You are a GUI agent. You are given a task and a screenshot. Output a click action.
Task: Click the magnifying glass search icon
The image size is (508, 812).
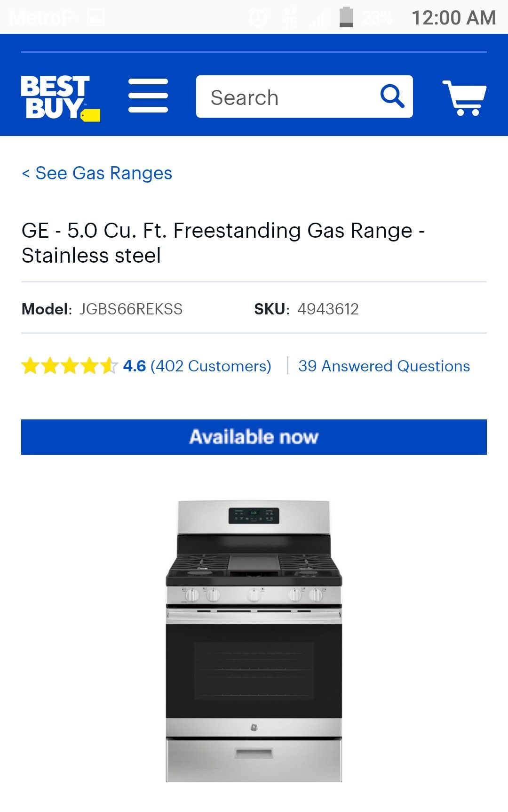tap(392, 96)
